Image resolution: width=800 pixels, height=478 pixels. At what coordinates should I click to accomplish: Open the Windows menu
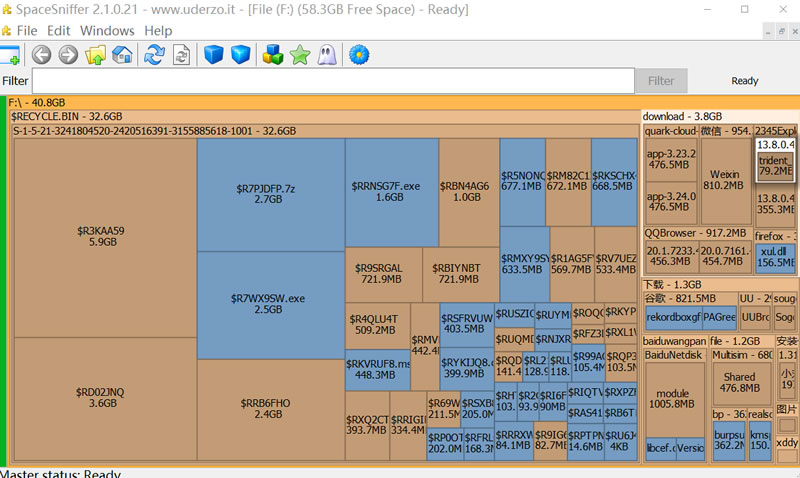(x=107, y=31)
